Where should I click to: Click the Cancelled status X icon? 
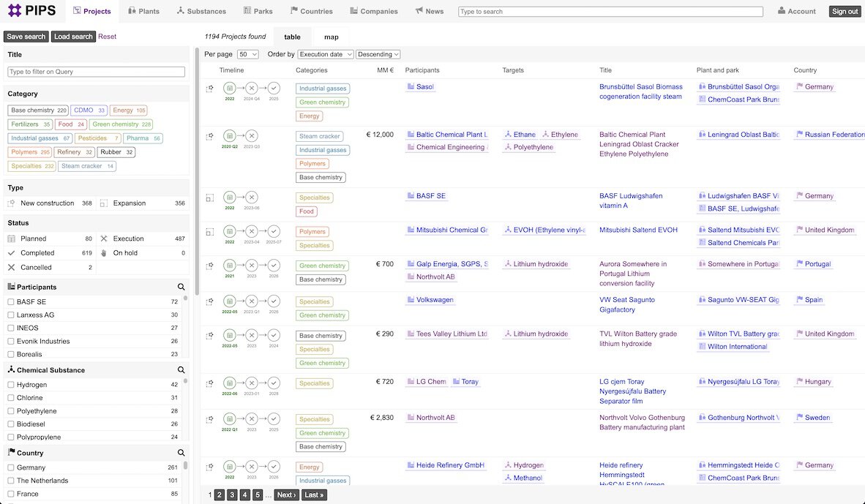coord(12,267)
